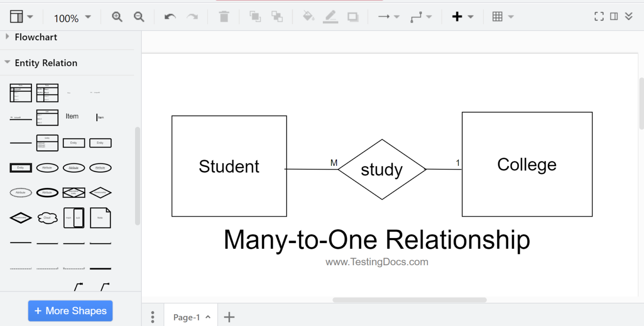Toggle the Format panel visibility
Viewport: 644px width, 326px height.
[614, 16]
